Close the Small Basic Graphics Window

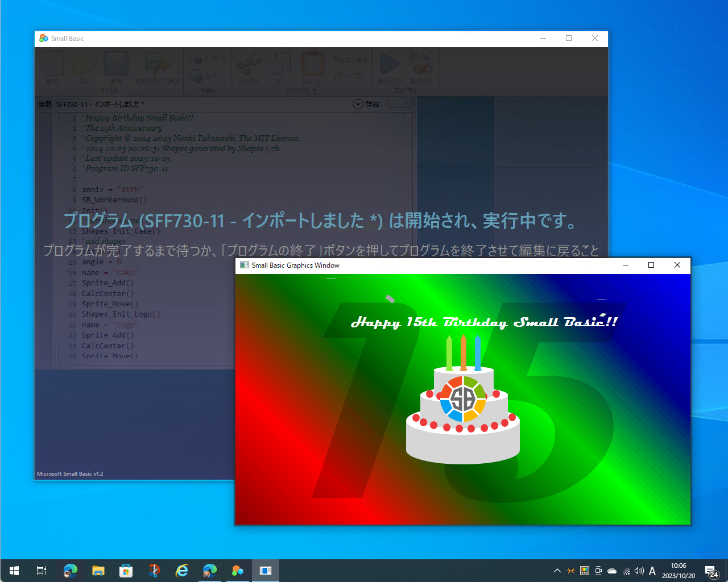point(677,265)
